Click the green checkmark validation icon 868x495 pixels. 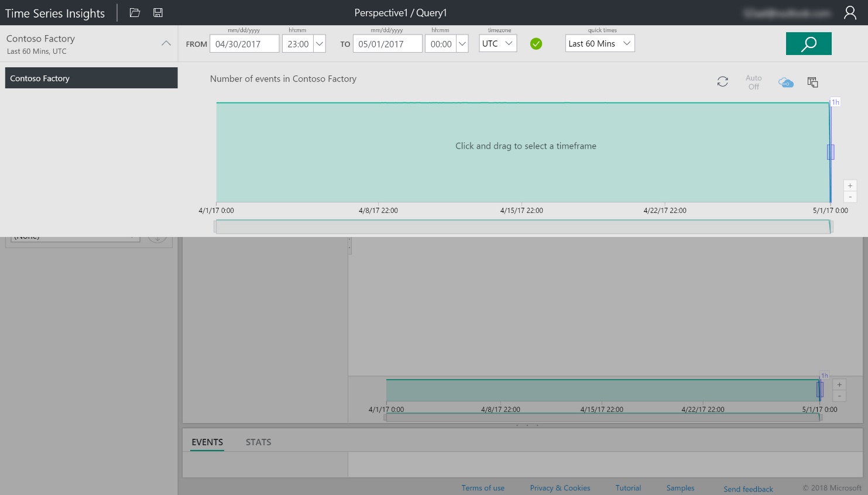pos(536,44)
